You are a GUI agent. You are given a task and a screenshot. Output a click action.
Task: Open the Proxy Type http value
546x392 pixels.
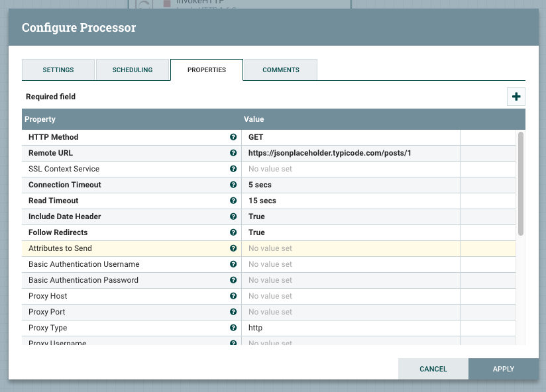point(351,328)
